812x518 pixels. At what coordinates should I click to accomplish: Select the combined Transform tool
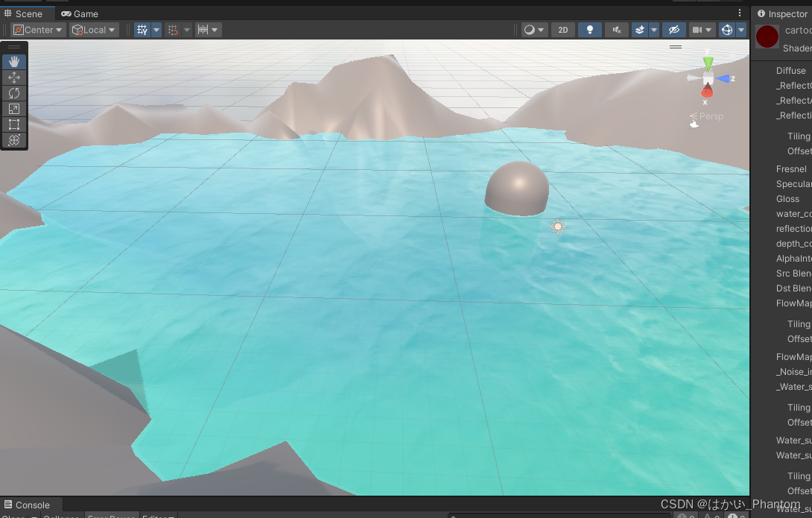14,140
